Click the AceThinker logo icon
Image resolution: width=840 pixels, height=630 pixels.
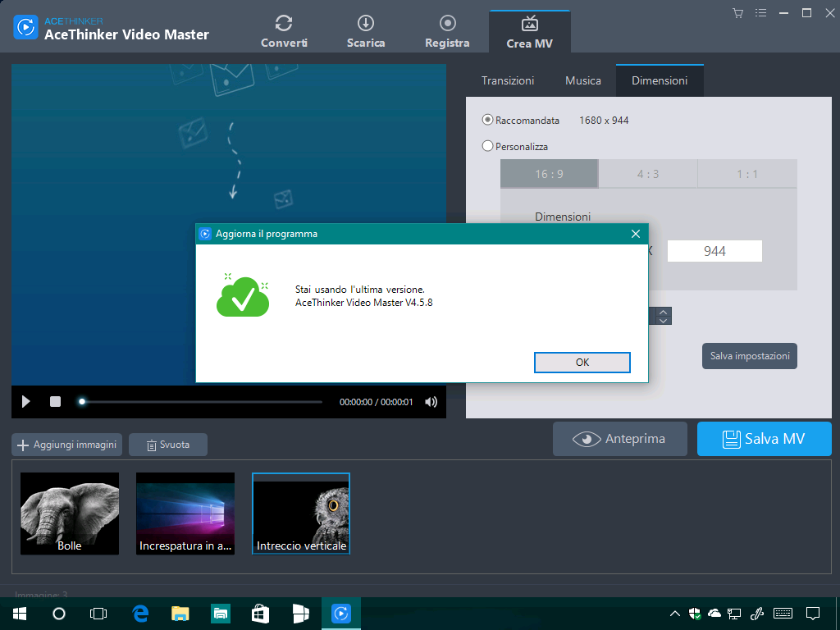pyautogui.click(x=25, y=27)
